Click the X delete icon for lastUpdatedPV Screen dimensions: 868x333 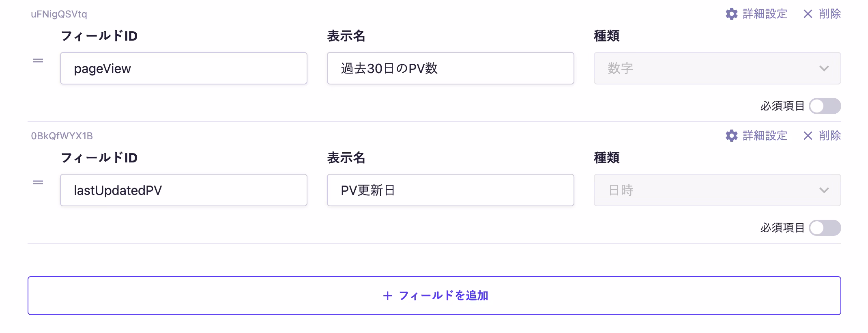pos(808,136)
